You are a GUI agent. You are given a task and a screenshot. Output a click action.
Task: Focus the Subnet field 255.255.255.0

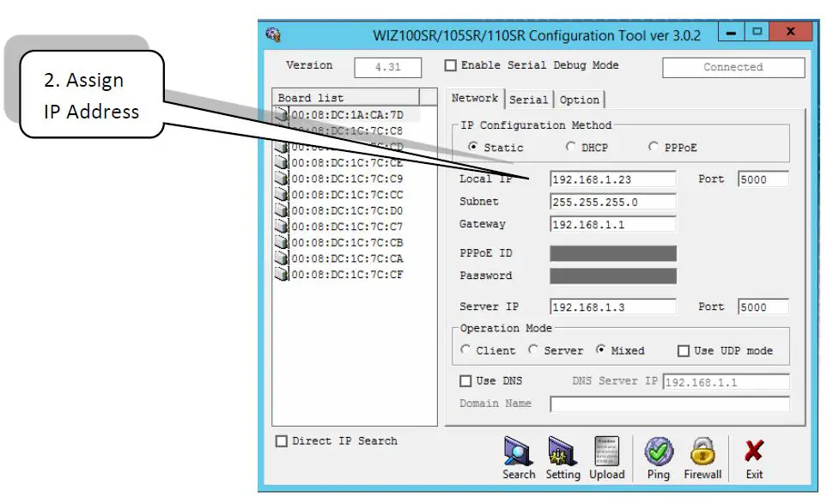pos(613,202)
